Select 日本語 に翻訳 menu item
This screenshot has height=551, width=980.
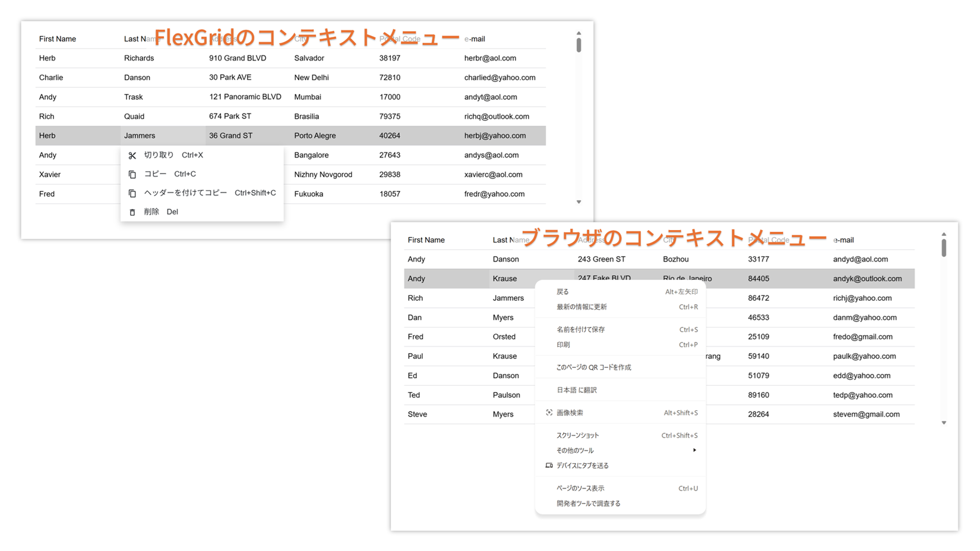620,390
